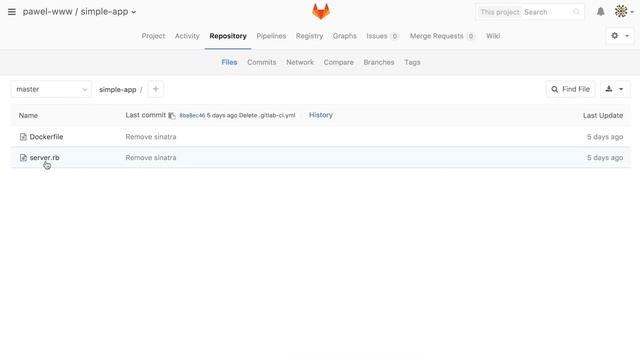The height and width of the screenshot is (360, 640).
Task: Open the Pipelines tab
Action: (x=271, y=36)
